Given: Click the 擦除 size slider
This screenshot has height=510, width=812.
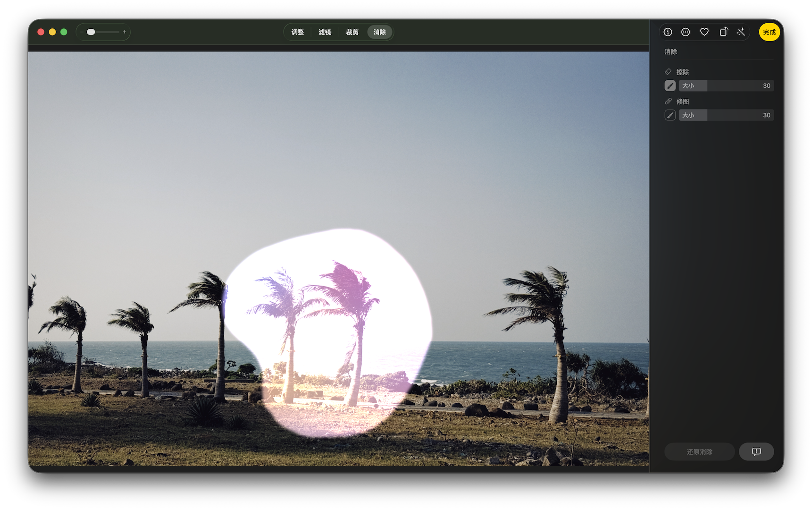Looking at the screenshot, I should click(726, 85).
